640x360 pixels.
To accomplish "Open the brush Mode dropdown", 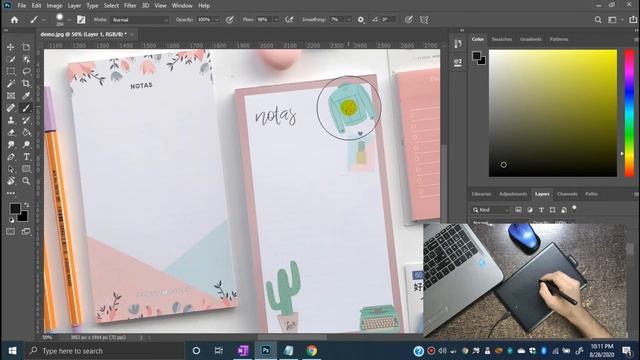I will pos(139,20).
